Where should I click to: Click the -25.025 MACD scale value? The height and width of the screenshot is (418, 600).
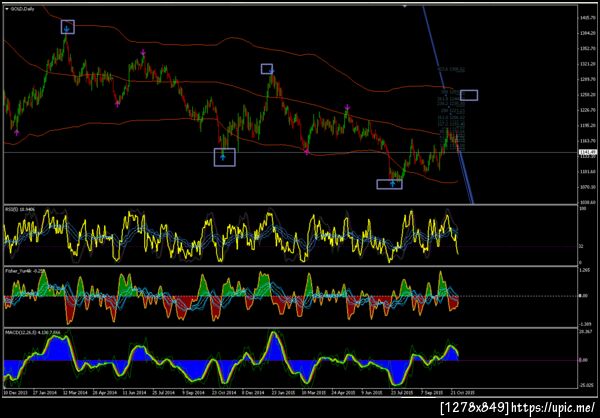[x=585, y=385]
